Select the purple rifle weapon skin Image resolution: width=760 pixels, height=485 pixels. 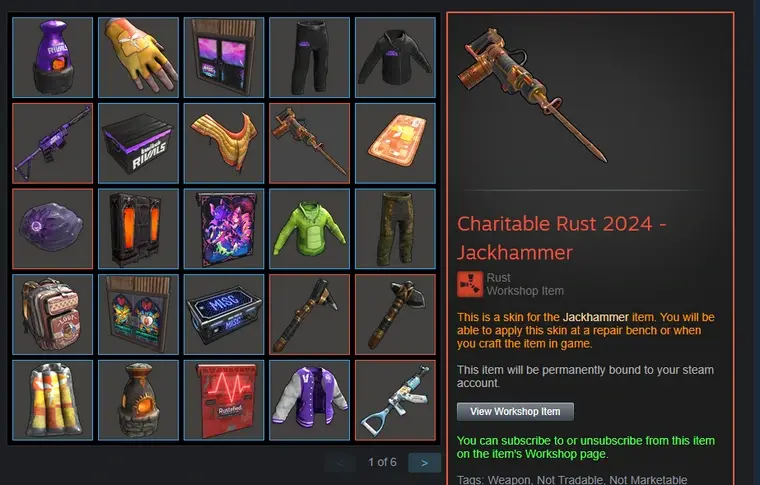point(52,143)
